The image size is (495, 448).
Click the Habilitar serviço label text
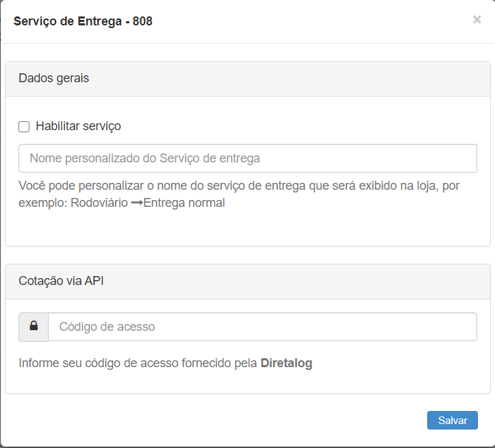[x=78, y=126]
